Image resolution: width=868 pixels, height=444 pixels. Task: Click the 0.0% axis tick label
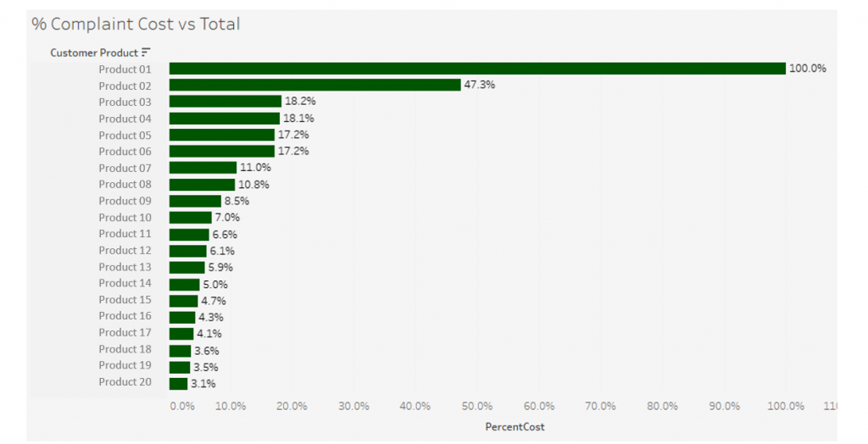(182, 406)
